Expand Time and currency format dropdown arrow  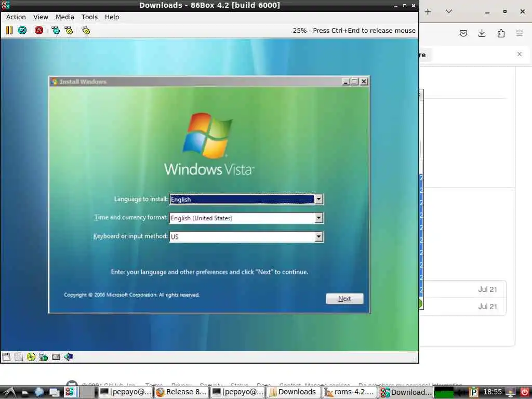point(318,218)
